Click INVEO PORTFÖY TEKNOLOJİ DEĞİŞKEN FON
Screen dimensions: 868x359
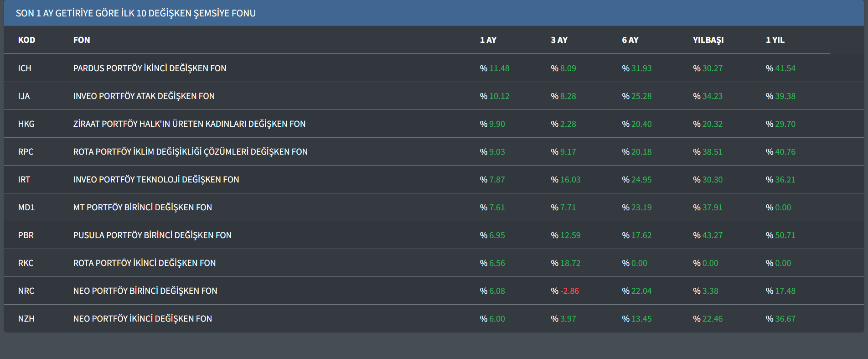pyautogui.click(x=156, y=180)
